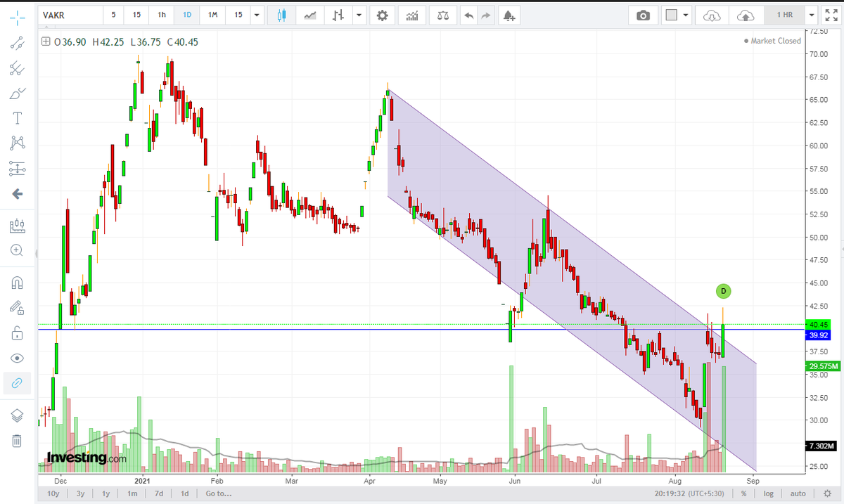This screenshot has width=844, height=504.
Task: Set the date range to 7d
Action: 159,493
